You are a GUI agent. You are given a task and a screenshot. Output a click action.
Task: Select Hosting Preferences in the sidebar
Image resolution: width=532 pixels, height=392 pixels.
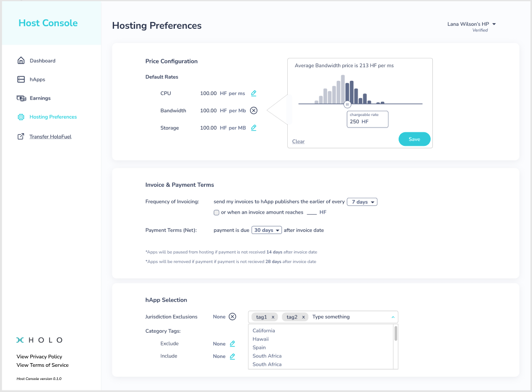tap(53, 117)
